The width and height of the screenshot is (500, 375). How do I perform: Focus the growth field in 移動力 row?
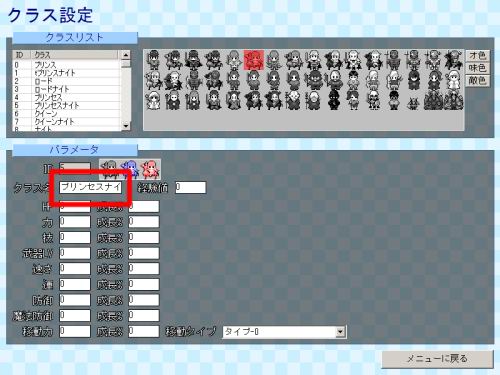pos(144,331)
